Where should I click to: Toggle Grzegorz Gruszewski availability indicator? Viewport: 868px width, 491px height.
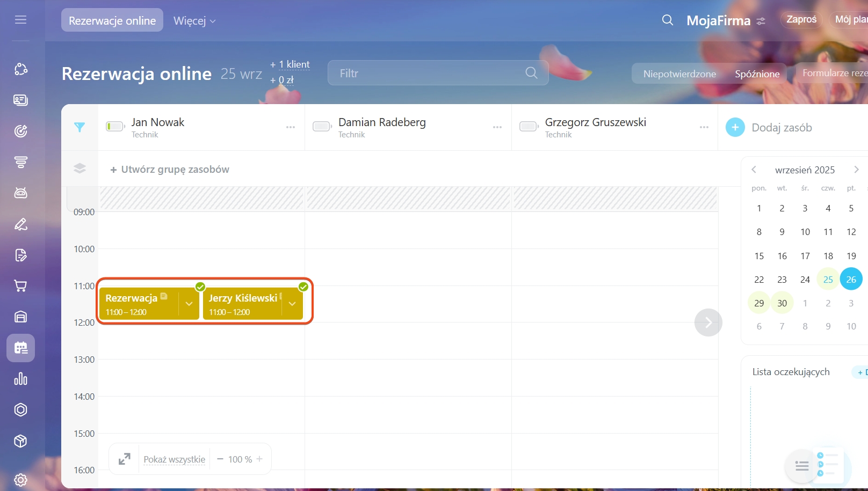(x=529, y=127)
